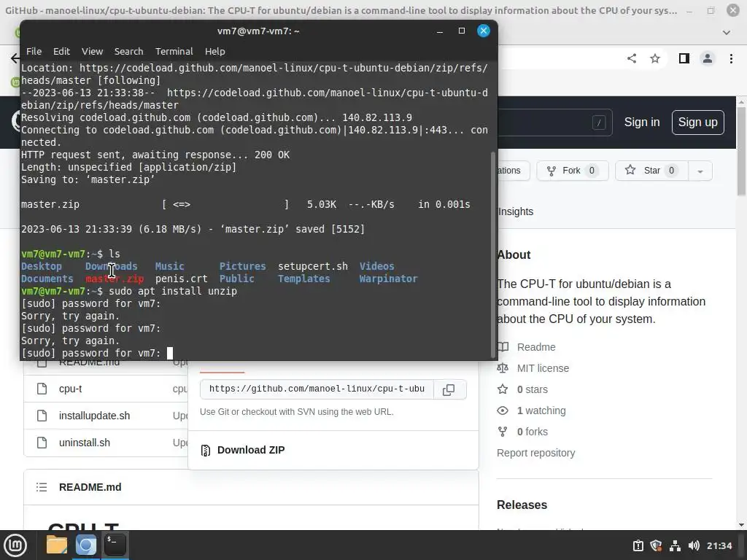Screen dimensions: 747x560
Task: Click the About heading
Action: 514,254
